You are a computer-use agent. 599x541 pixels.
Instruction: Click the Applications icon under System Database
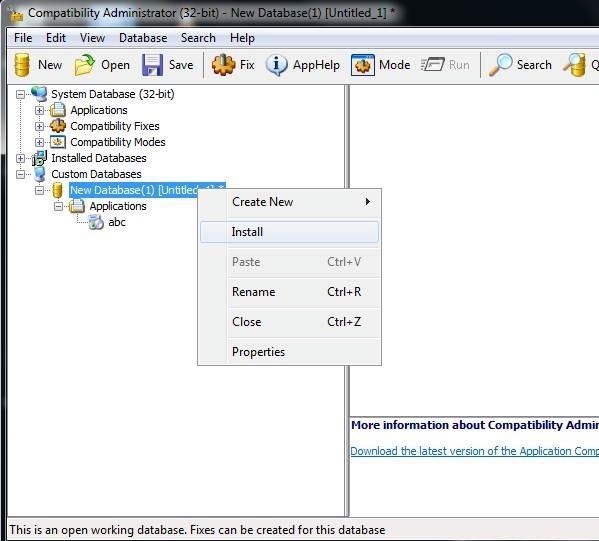coord(58,110)
